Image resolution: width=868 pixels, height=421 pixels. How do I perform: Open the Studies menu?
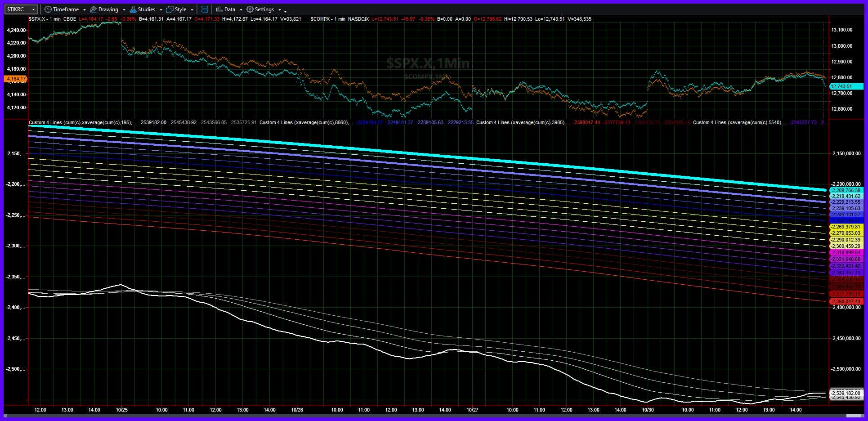coord(146,9)
